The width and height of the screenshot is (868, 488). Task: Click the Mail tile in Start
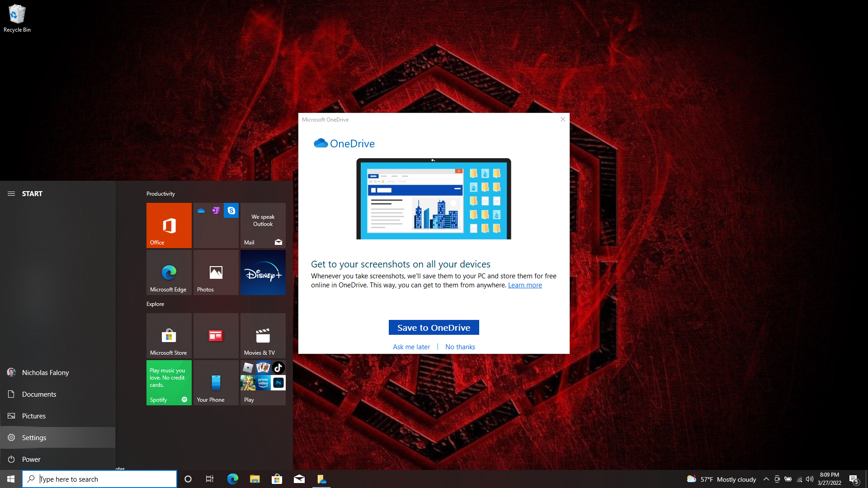[262, 225]
